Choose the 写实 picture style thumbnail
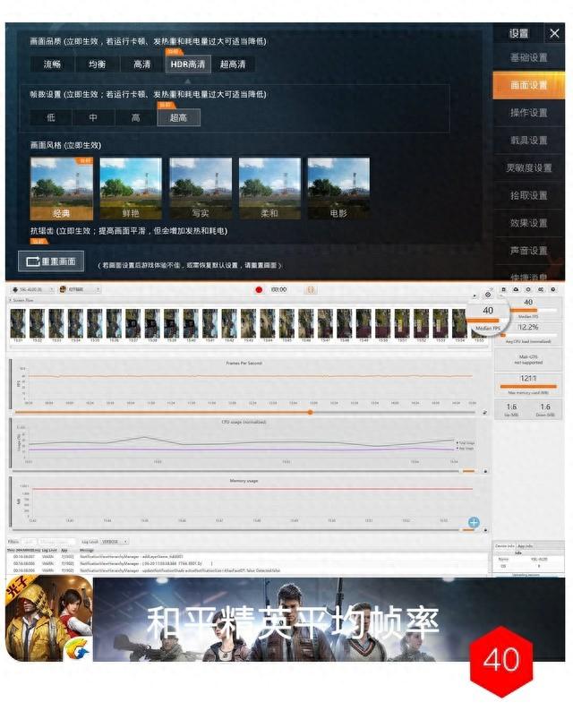573x728 pixels. click(201, 189)
